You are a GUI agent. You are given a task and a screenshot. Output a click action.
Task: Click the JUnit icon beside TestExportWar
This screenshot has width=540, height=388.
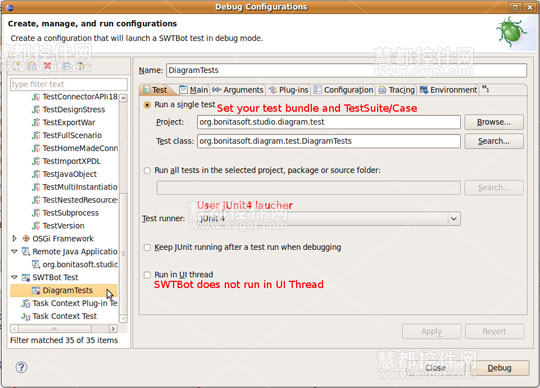[x=36, y=123]
